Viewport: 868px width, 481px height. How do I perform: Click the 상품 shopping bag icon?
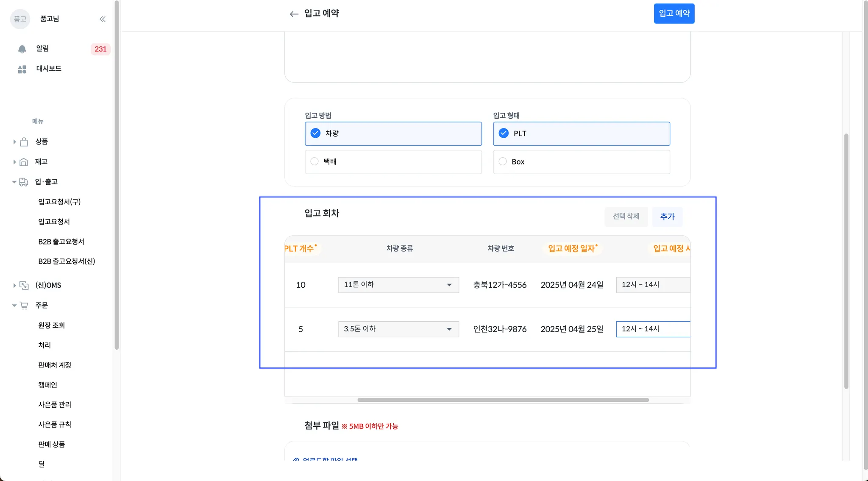pyautogui.click(x=24, y=142)
